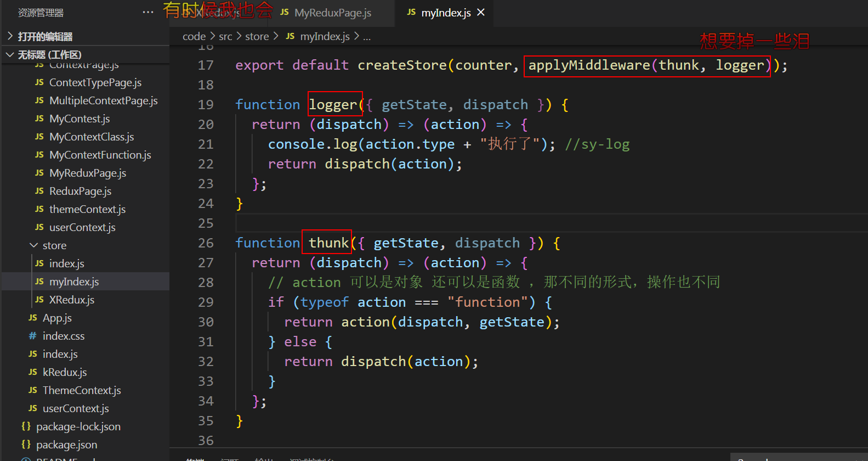Close the myIndex.js editor tab
The height and width of the screenshot is (461, 868).
pyautogui.click(x=481, y=12)
